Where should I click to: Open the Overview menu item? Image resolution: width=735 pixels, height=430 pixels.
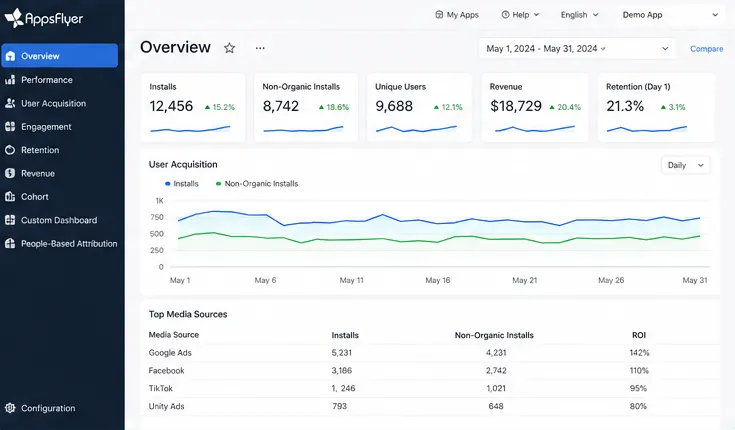click(60, 56)
